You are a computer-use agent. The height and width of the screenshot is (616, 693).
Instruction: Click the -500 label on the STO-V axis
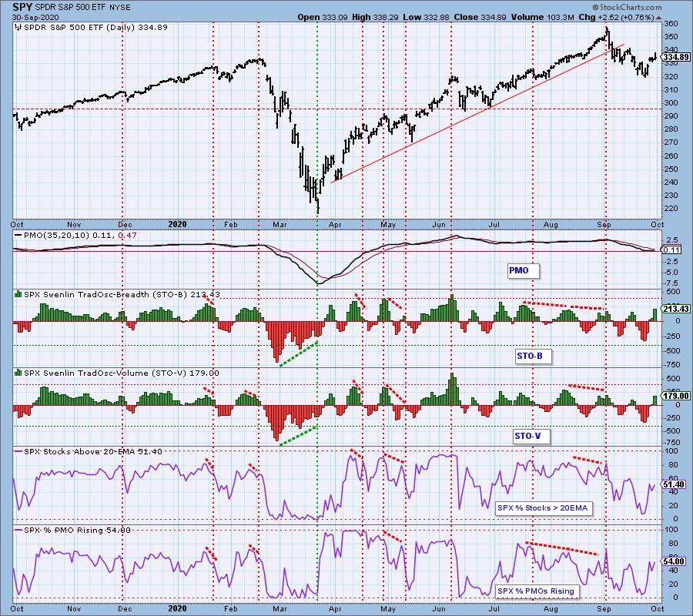pos(671,430)
